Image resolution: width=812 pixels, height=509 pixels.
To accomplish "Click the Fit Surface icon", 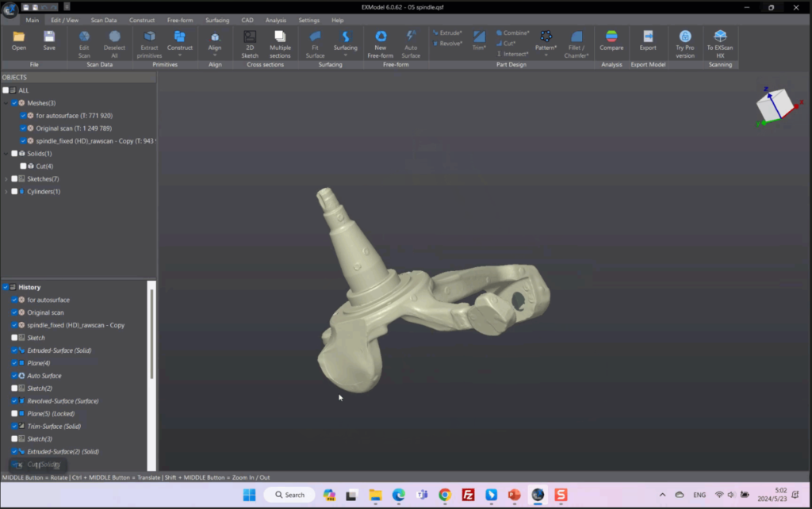I will pos(315,37).
